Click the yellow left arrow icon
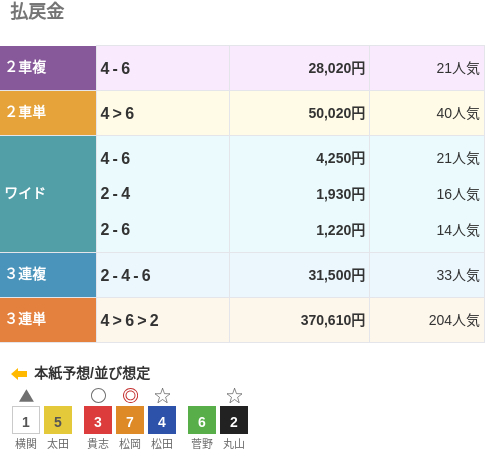 (x=19, y=374)
